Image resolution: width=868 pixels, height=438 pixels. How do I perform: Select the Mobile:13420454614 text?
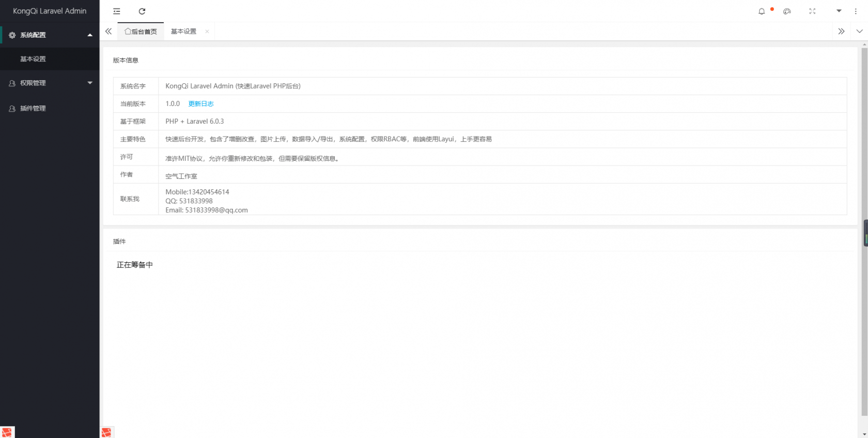[197, 192]
